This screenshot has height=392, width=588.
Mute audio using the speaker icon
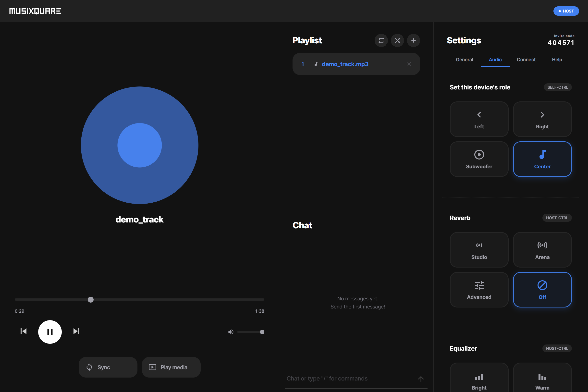(x=231, y=332)
